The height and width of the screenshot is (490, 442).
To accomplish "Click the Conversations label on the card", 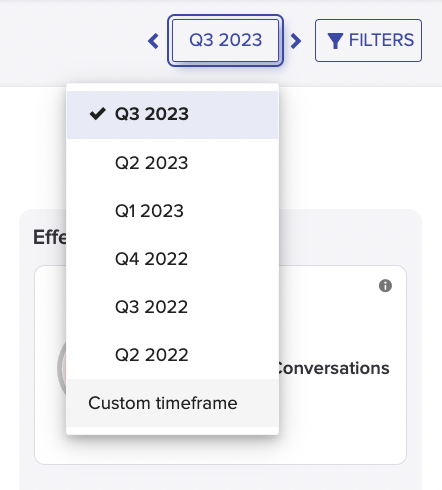I will coord(334,368).
